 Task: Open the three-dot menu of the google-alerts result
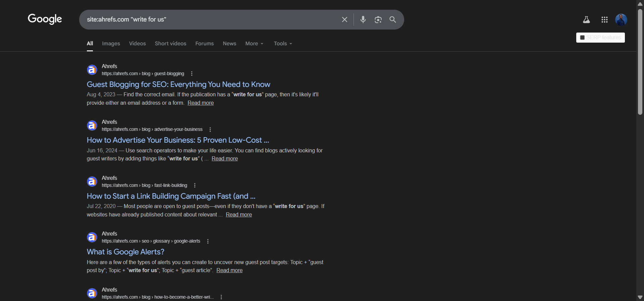(x=208, y=241)
